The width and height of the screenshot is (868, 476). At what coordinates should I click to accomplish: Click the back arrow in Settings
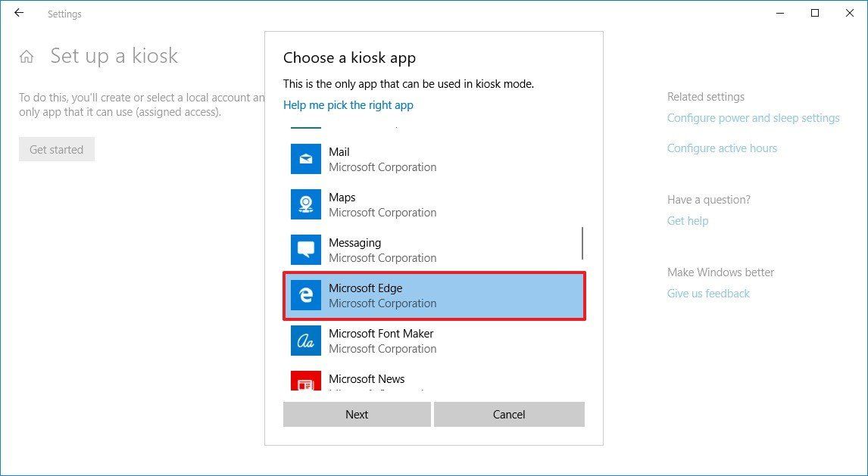(18, 13)
